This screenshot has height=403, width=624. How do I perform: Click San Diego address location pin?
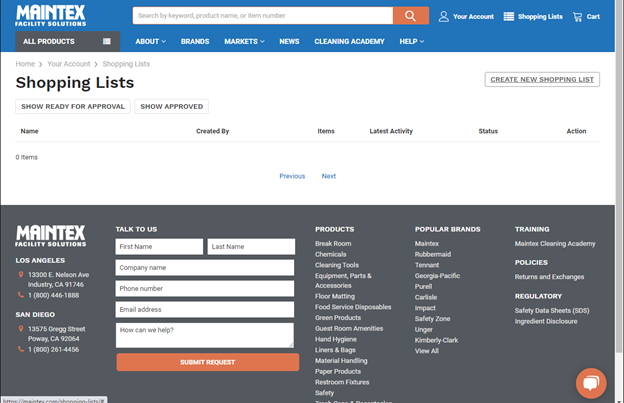point(21,329)
